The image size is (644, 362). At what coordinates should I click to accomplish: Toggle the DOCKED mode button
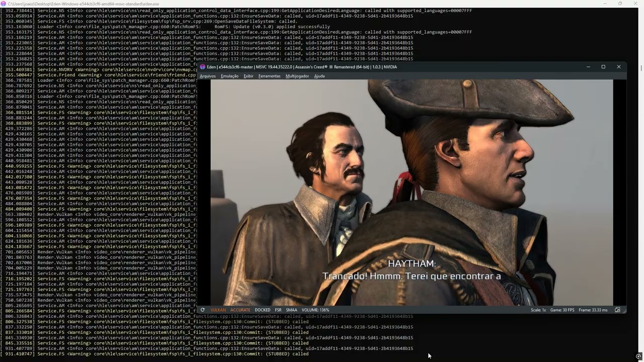coord(262,310)
